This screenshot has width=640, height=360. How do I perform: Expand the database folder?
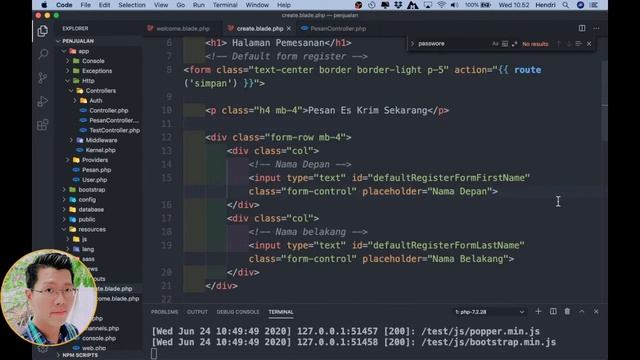coord(91,209)
